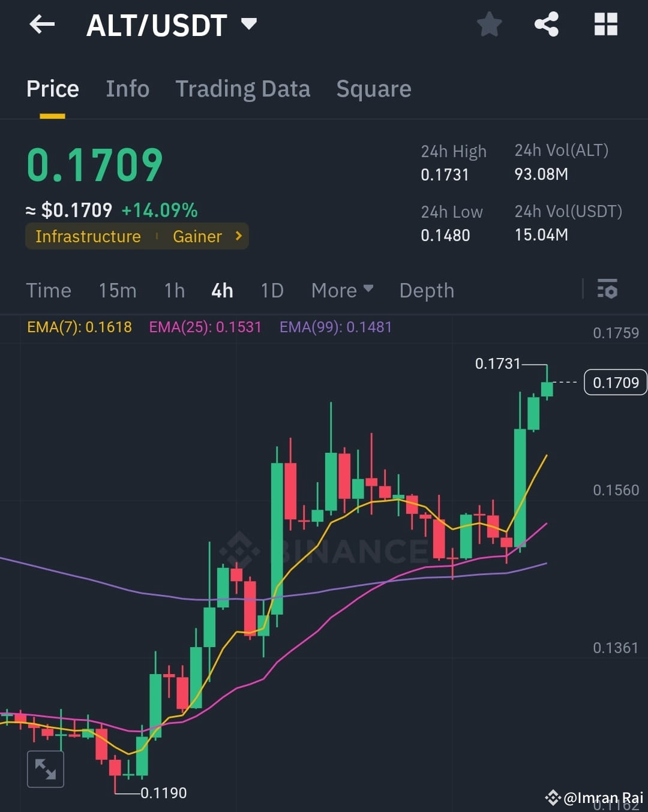Click the back arrow to exit chart
The image size is (648, 812).
(x=41, y=25)
